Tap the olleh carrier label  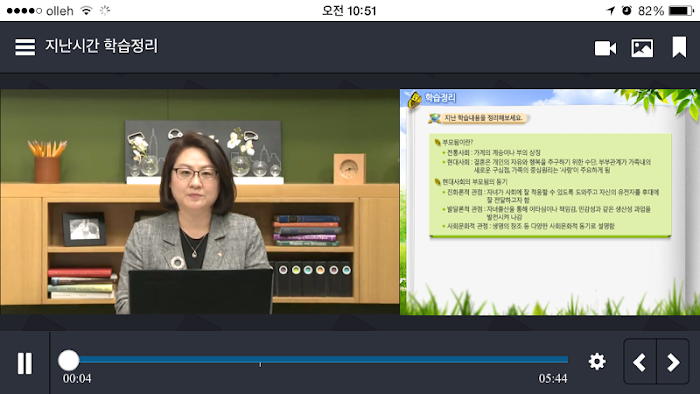pos(60,11)
